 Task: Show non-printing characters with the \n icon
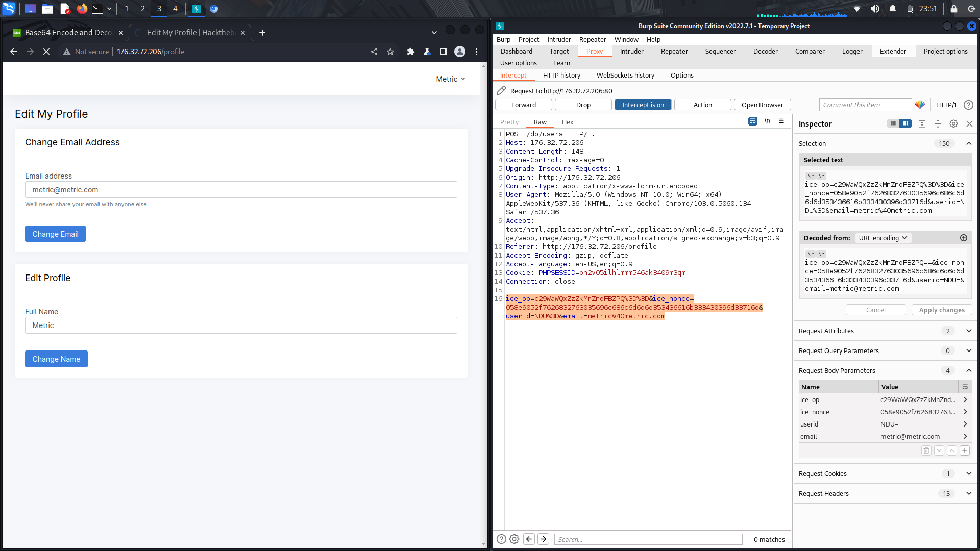[x=768, y=121]
